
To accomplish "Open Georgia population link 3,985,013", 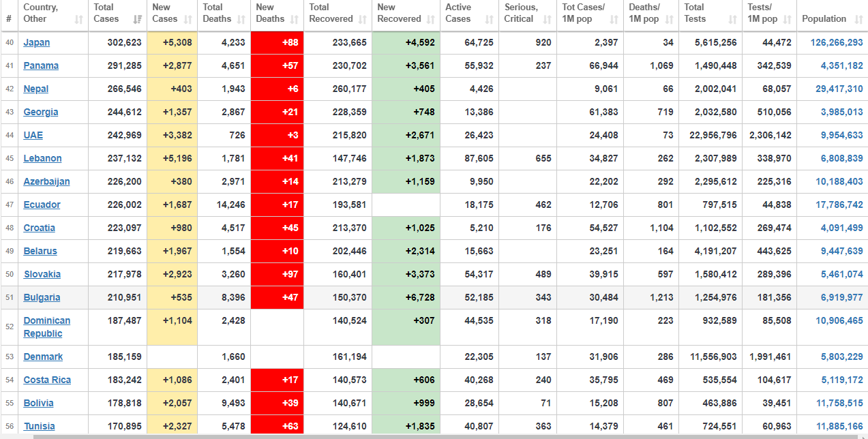I will click(841, 112).
